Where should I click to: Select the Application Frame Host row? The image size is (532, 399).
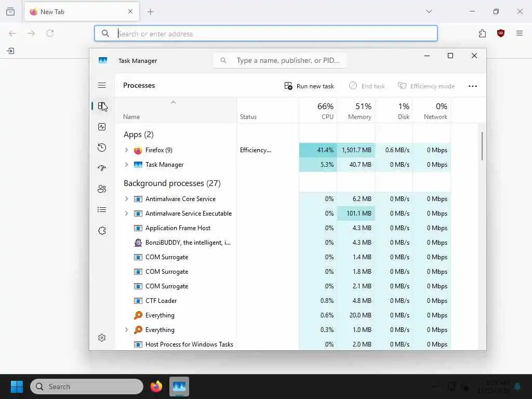tap(283, 228)
